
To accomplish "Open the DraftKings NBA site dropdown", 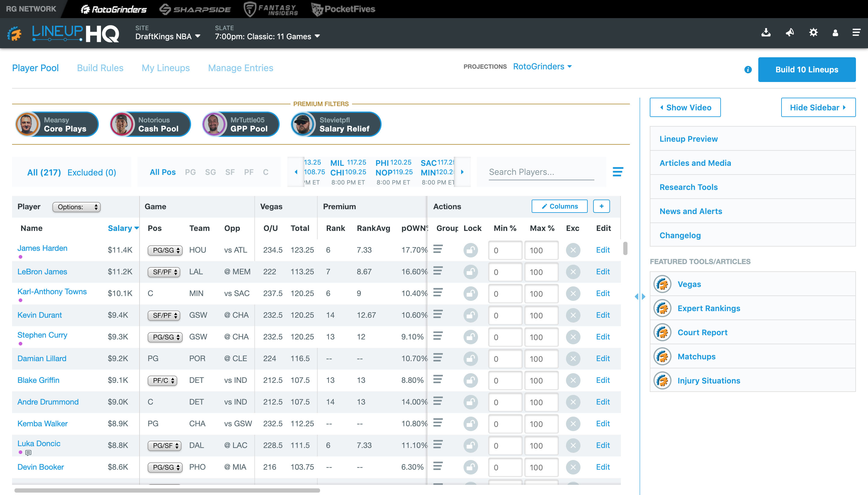I will (x=168, y=36).
